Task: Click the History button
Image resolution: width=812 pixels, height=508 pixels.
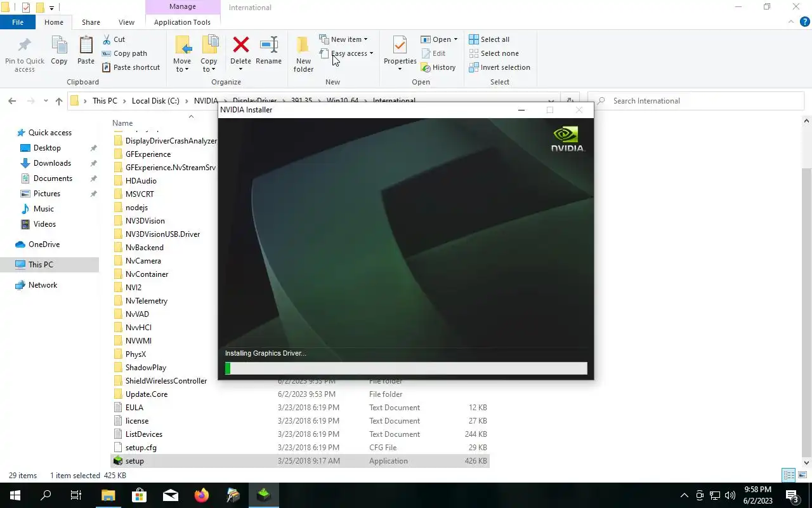Action: [438, 67]
